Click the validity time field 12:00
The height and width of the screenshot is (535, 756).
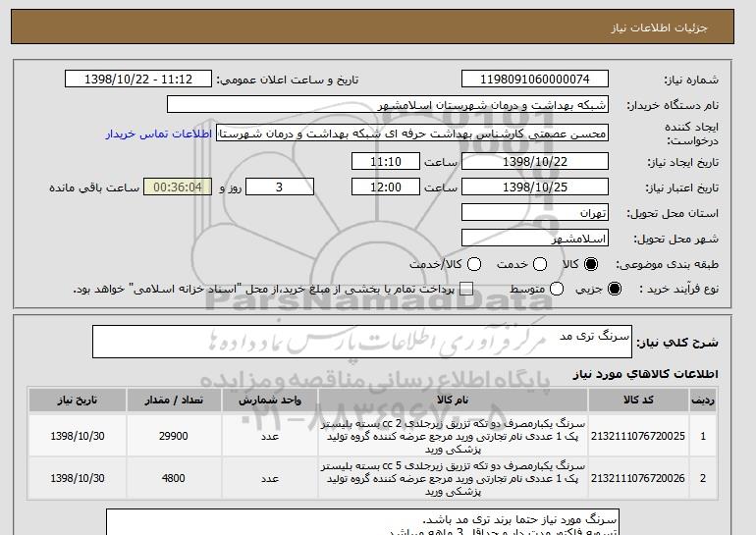tap(386, 187)
